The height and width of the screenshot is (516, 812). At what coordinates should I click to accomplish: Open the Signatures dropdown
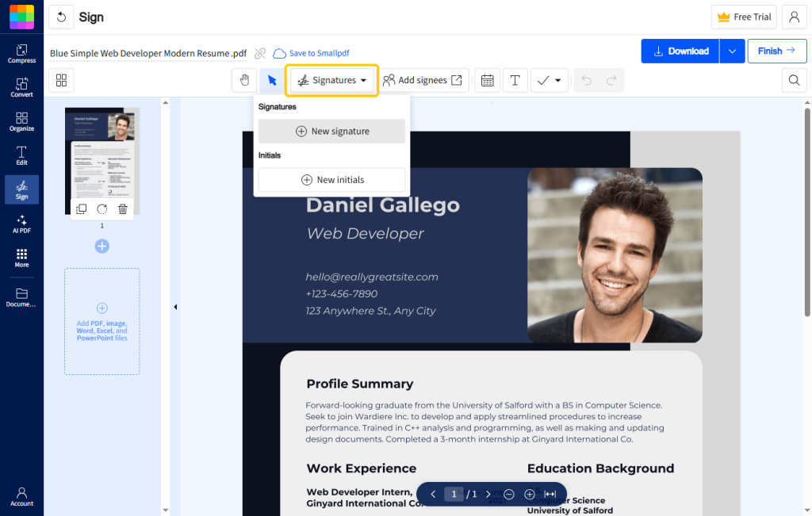tap(331, 80)
